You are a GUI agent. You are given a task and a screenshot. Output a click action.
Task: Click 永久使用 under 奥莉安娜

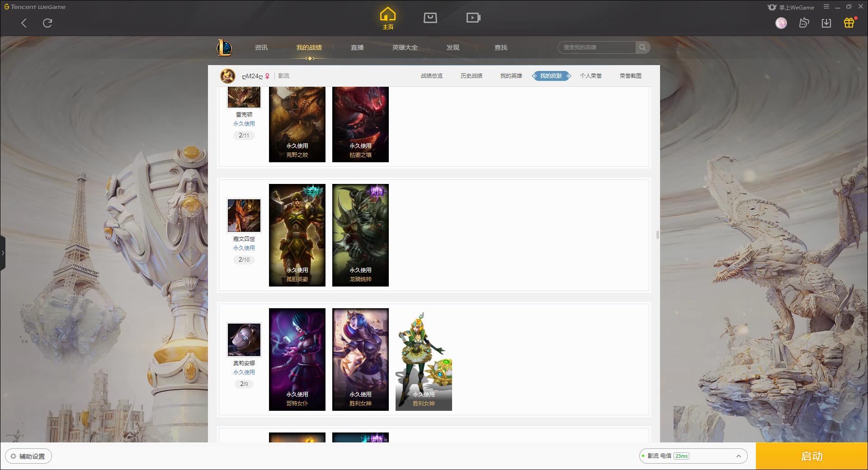tap(244, 372)
